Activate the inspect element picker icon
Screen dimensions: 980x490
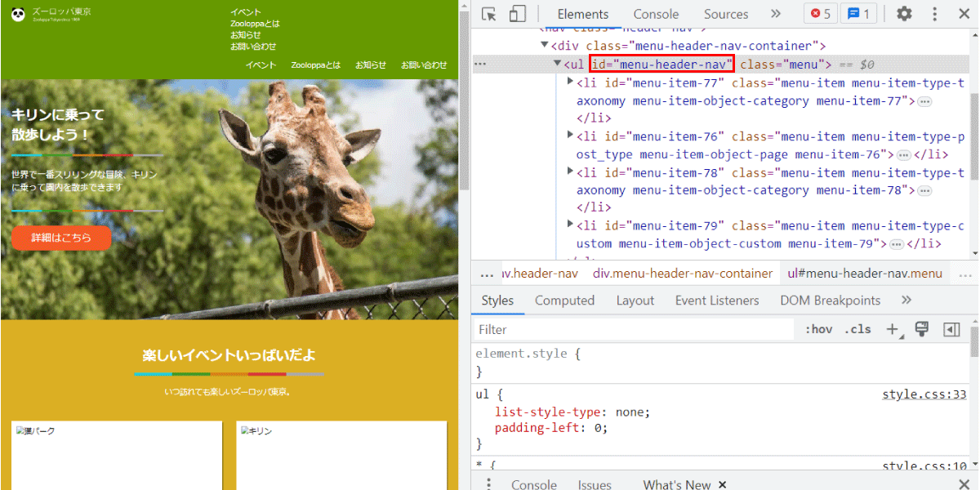click(489, 14)
